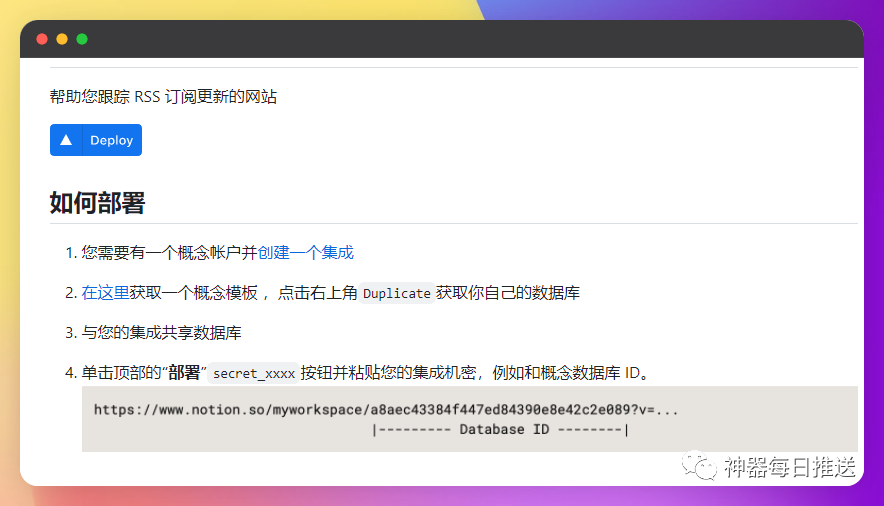884x506 pixels.
Task: Click the text 获取你自己的数据库
Action: 507,292
